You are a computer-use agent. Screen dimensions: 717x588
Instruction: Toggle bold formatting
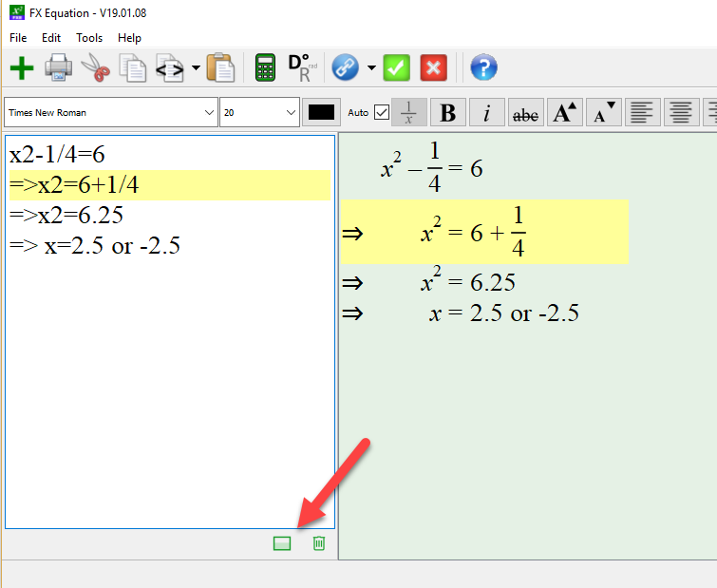coord(448,112)
